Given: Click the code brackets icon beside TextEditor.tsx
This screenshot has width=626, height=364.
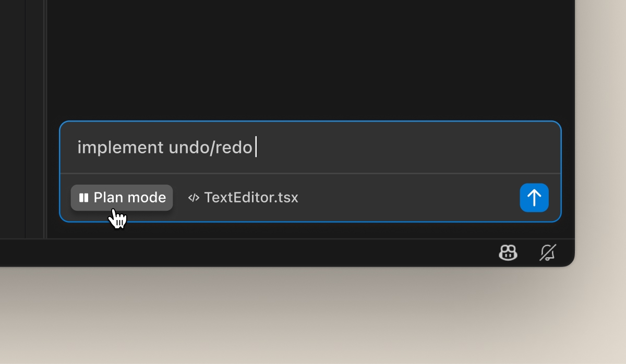Looking at the screenshot, I should 194,198.
